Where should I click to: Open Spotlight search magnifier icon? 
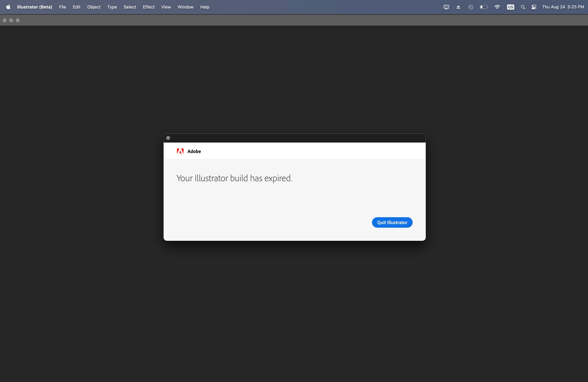[x=523, y=7]
